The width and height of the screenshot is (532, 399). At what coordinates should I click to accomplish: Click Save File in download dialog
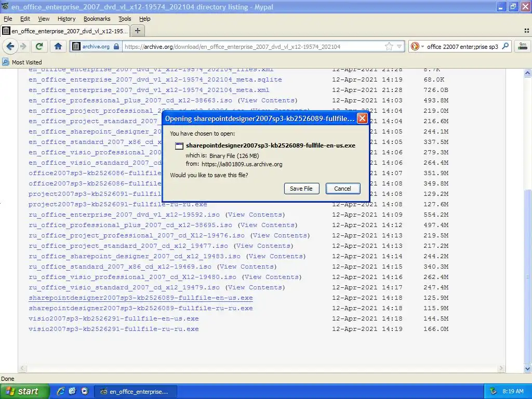point(301,189)
